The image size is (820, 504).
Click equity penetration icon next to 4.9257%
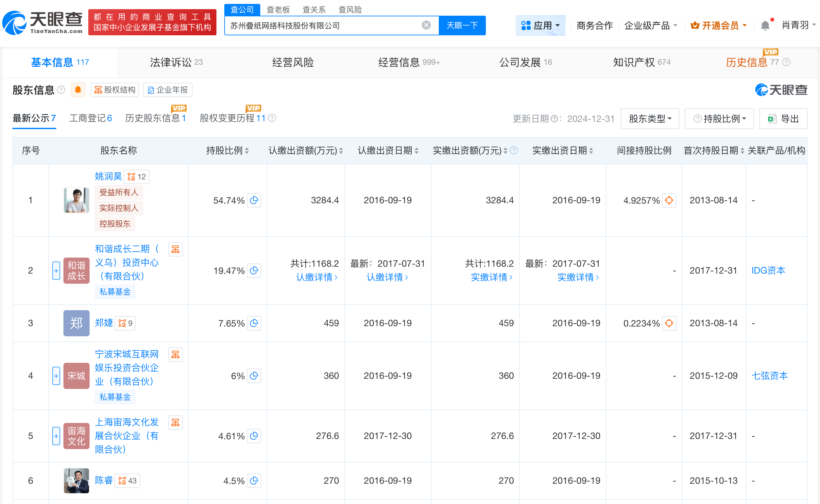[669, 200]
